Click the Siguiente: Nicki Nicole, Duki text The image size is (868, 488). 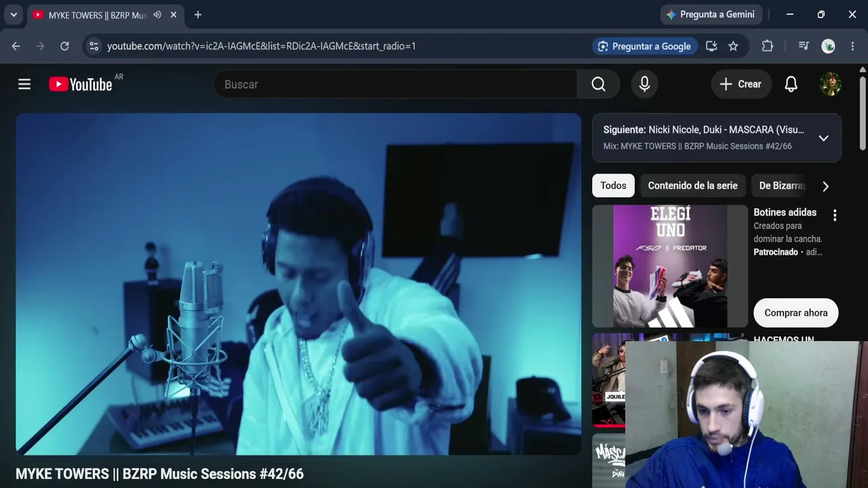(703, 129)
